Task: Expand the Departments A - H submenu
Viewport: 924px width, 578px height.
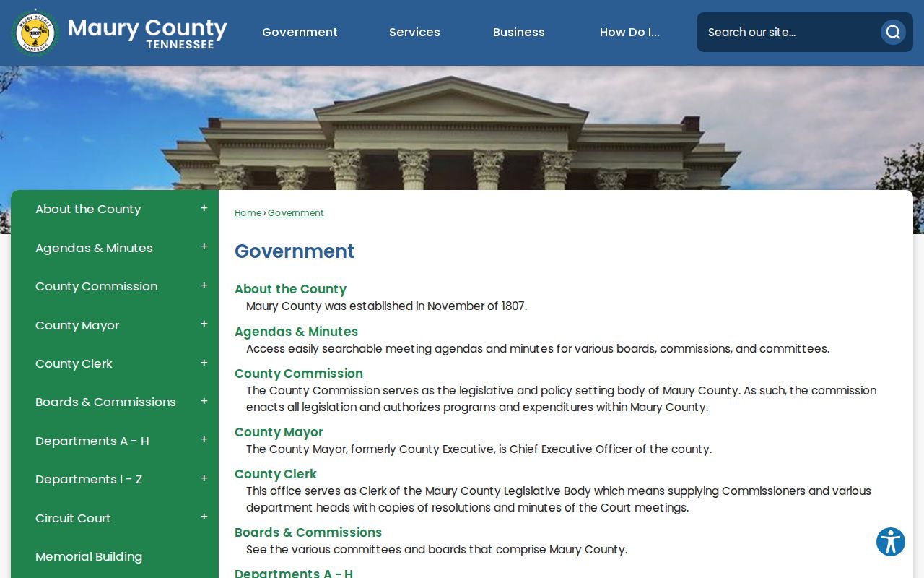Action: [204, 440]
